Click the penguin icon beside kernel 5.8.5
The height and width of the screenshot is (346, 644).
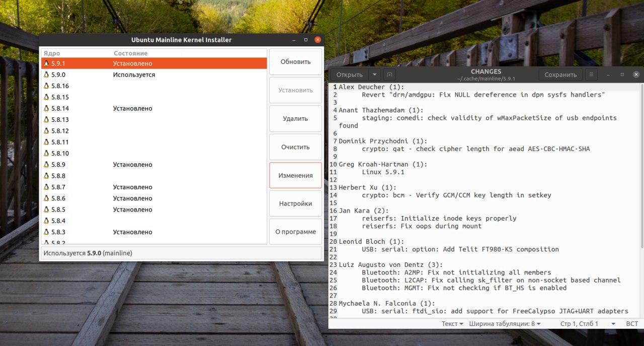click(46, 210)
